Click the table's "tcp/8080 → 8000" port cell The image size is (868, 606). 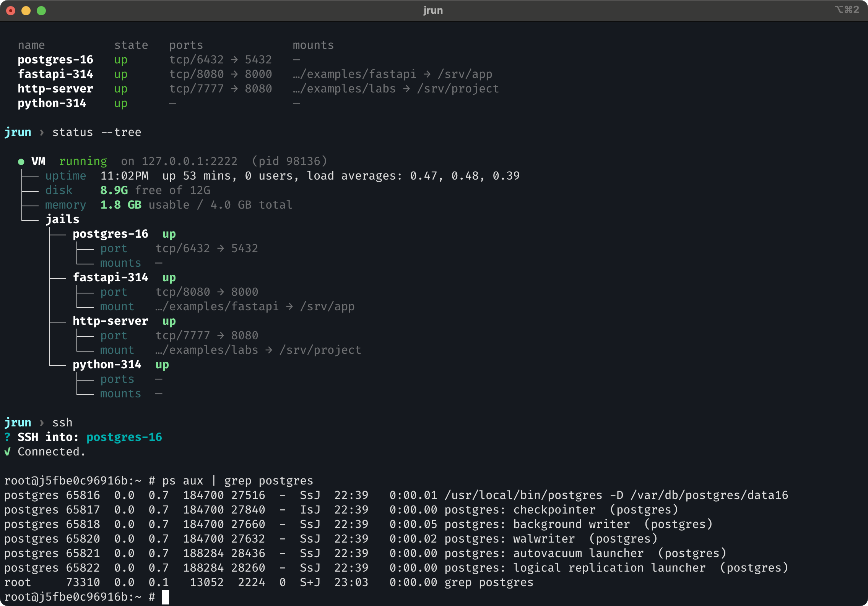pyautogui.click(x=221, y=74)
